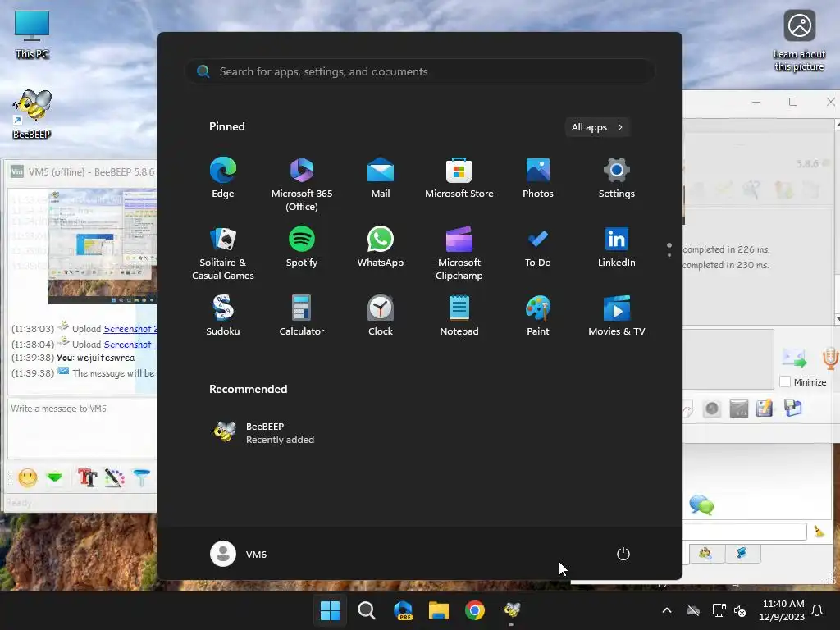This screenshot has height=630, width=840.
Task: Open first Screenshot upload link in VM5 chat
Action: coord(130,329)
